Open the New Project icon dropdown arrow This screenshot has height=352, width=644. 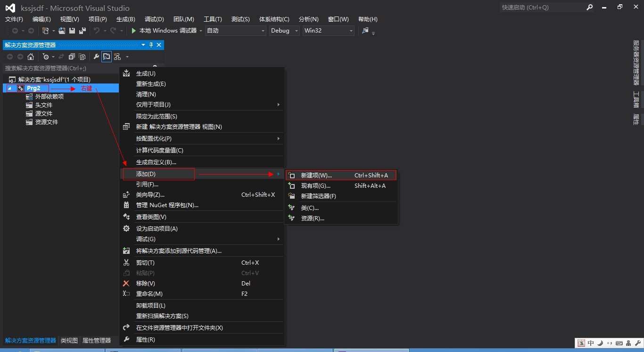click(53, 31)
